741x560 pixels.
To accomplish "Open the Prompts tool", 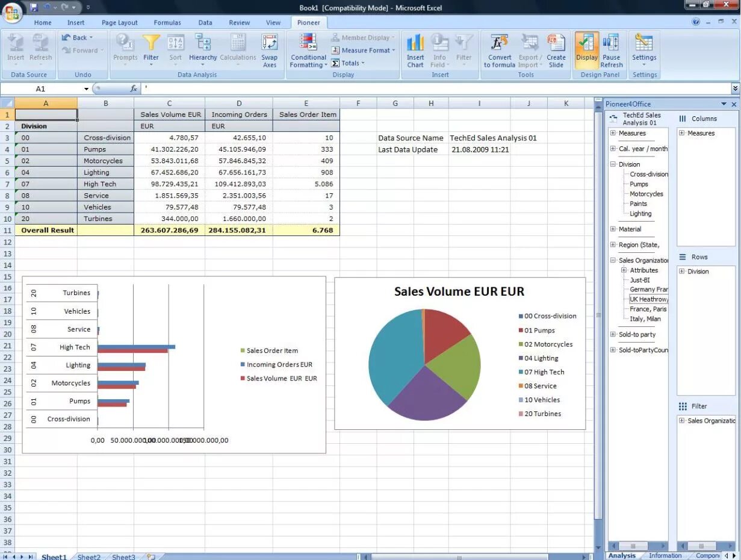I will pyautogui.click(x=125, y=49).
